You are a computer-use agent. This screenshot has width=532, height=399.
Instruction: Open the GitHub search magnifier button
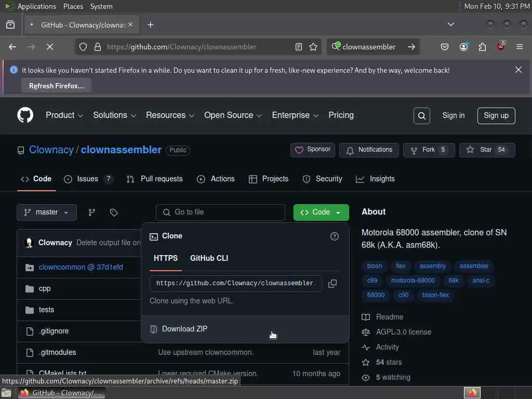[x=422, y=116]
